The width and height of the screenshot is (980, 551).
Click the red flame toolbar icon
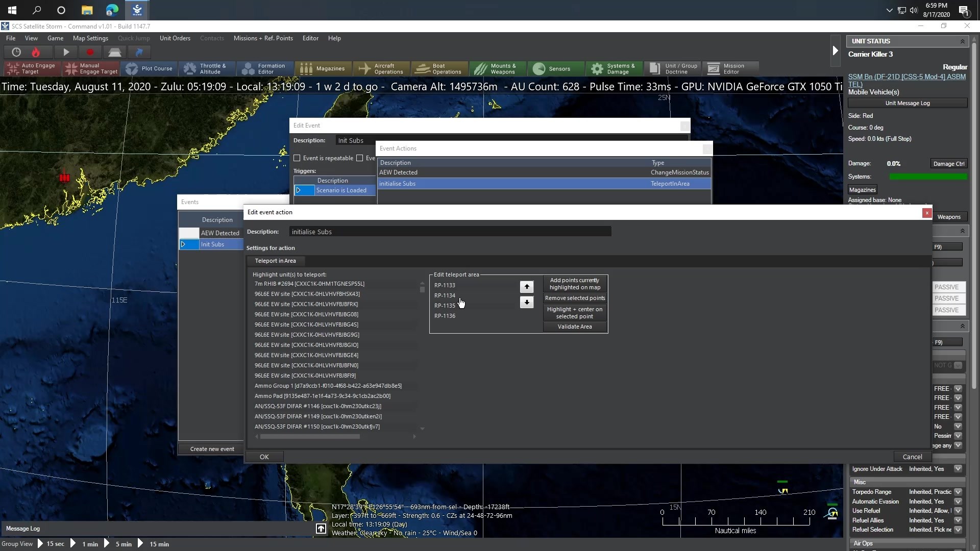click(x=36, y=52)
